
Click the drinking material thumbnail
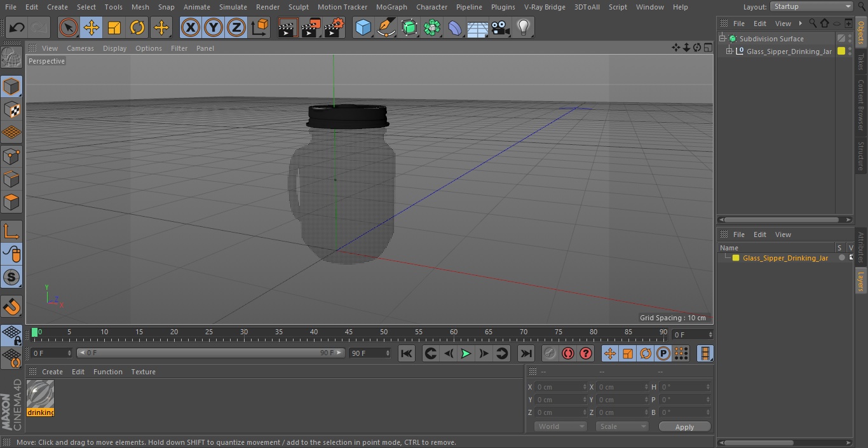41,395
